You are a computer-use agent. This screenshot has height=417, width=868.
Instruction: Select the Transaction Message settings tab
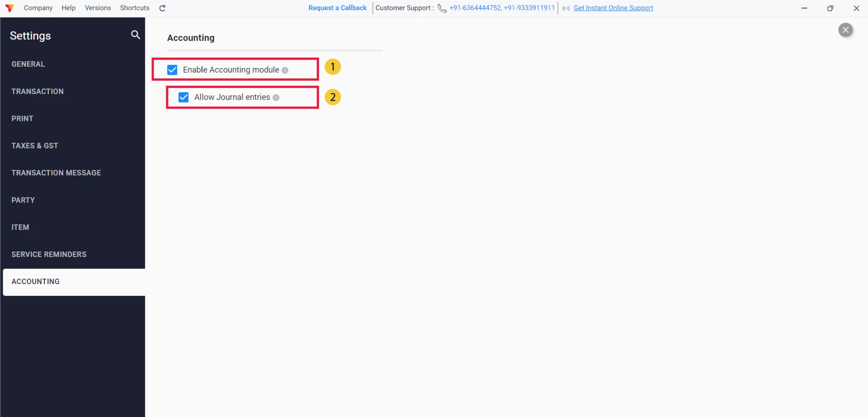(x=56, y=173)
